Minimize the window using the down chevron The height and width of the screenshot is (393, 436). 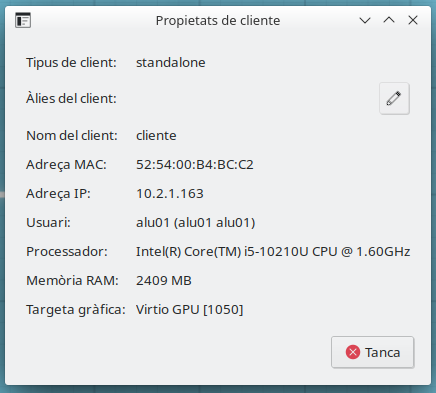coord(365,20)
